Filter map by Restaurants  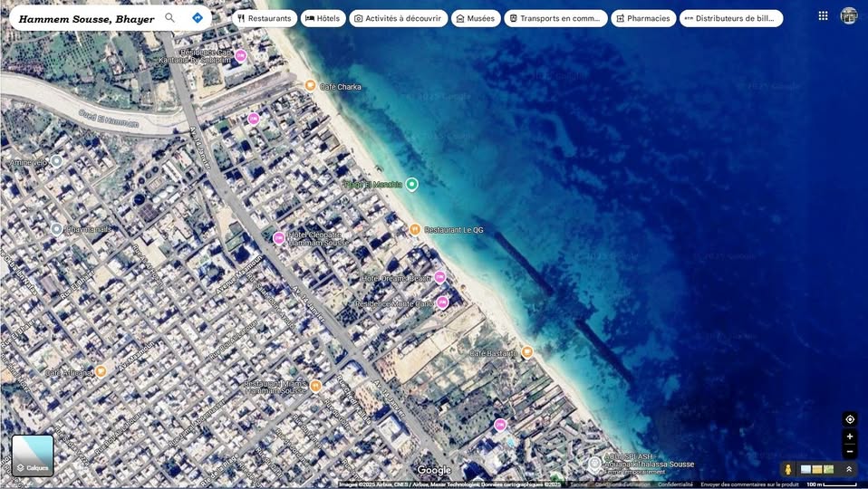(x=264, y=18)
